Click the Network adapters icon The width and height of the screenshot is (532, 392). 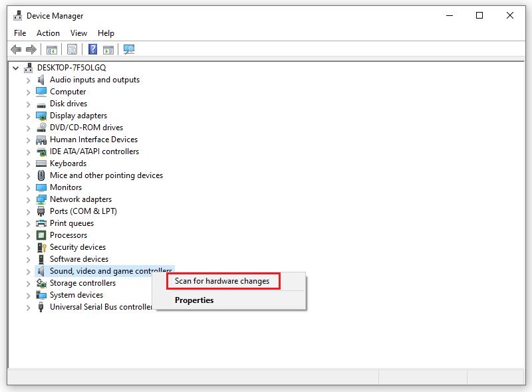coord(40,199)
